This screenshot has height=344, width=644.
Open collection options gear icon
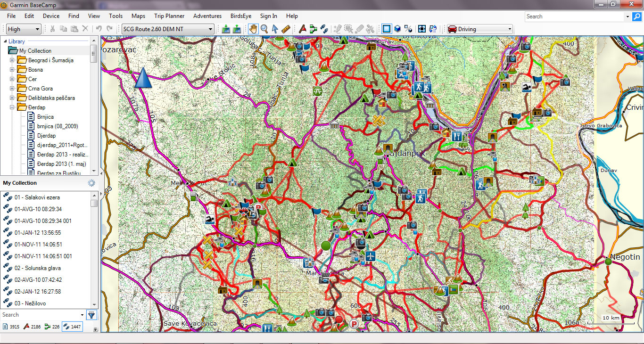91,183
